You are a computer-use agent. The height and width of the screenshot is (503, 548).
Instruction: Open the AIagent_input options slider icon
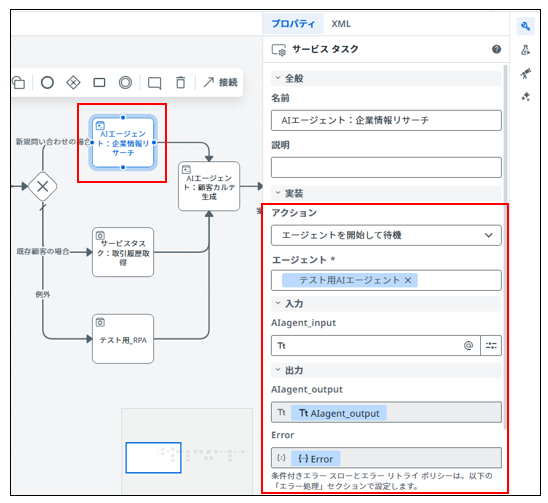pos(491,346)
